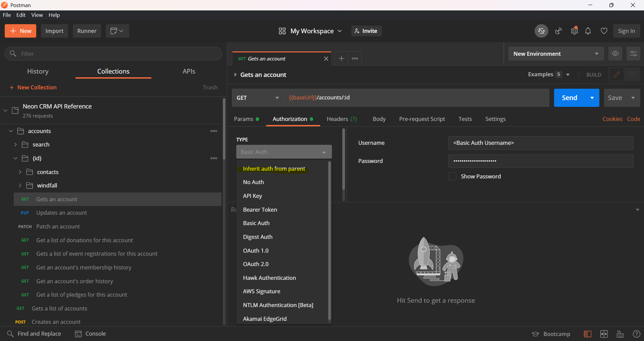Open the Runner
This screenshot has height=341, width=644.
coord(87,31)
